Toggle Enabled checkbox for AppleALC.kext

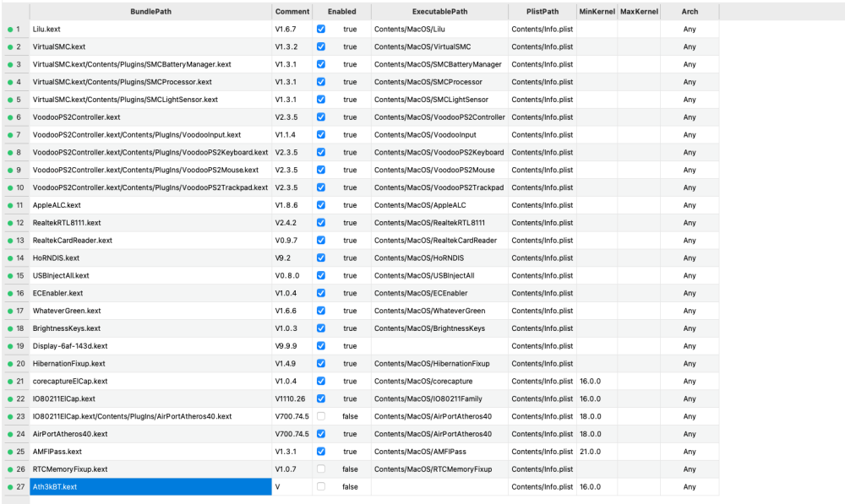[x=320, y=205]
